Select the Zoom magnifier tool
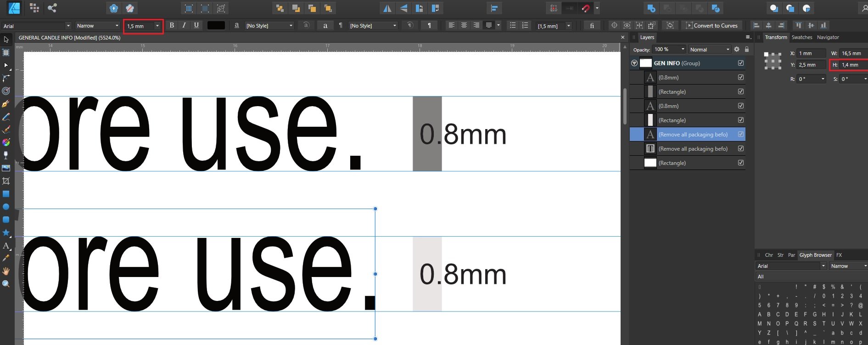Screen dimensions: 868x345 pyautogui.click(x=6, y=284)
